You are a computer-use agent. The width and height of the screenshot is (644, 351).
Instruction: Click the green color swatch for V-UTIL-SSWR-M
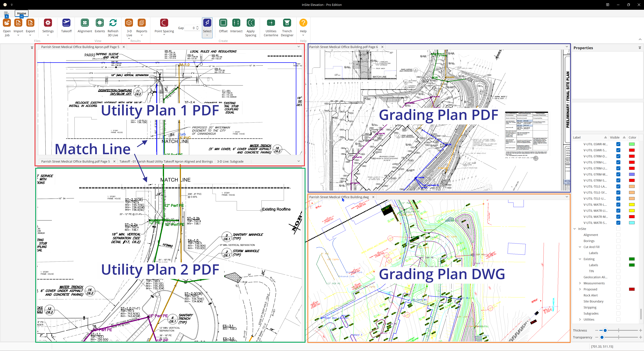632,144
